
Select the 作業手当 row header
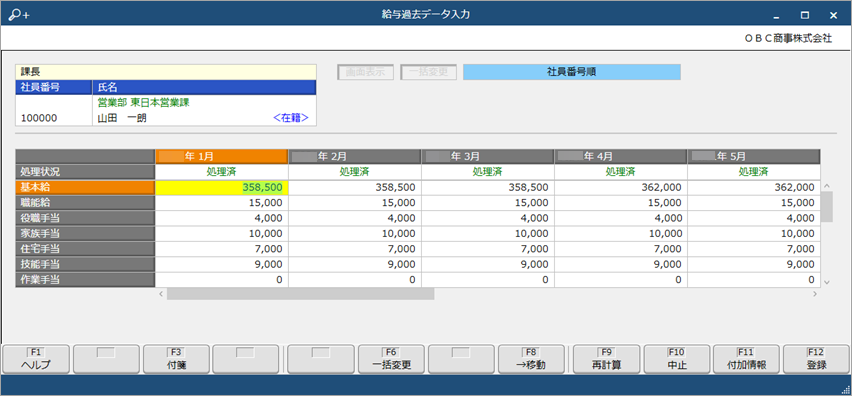pyautogui.click(x=85, y=280)
